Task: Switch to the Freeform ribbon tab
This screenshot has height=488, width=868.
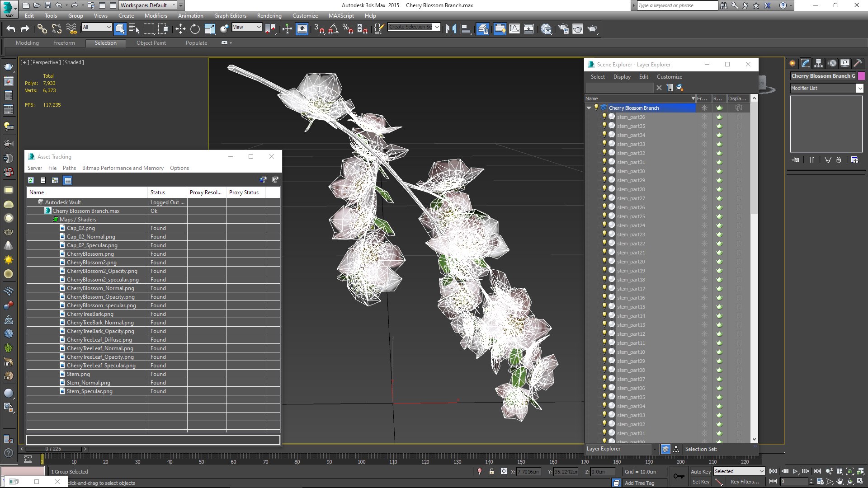Action: click(x=64, y=43)
